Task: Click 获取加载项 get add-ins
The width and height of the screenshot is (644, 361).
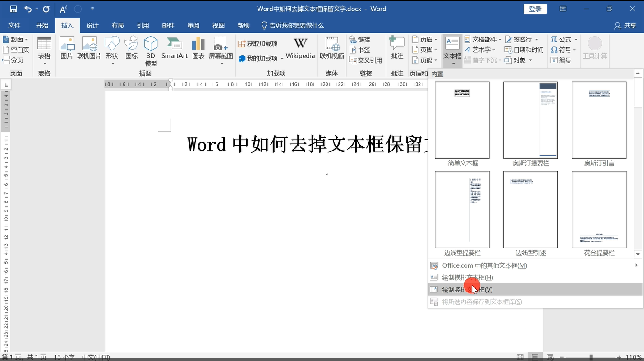Action: [258, 44]
